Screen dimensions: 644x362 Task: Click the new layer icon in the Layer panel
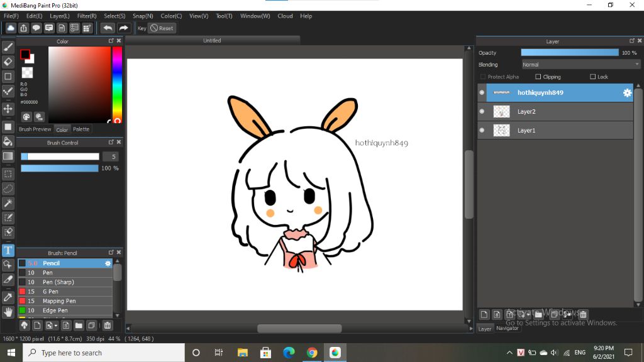pyautogui.click(x=484, y=314)
